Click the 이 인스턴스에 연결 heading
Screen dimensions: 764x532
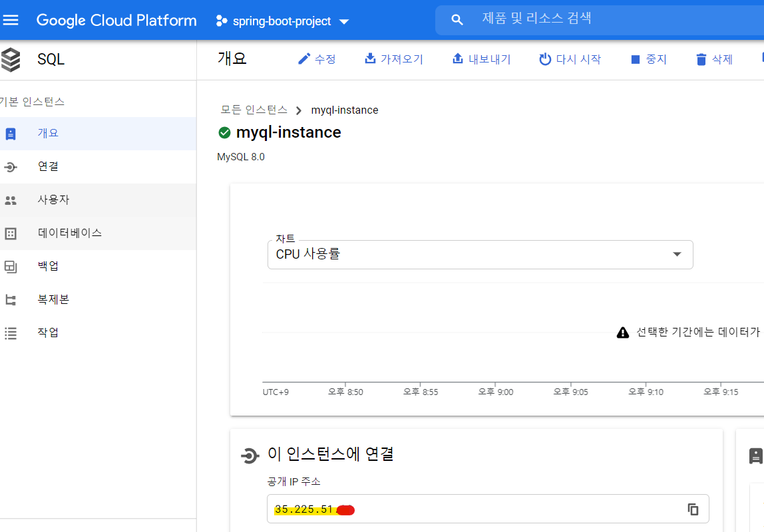coord(330,454)
